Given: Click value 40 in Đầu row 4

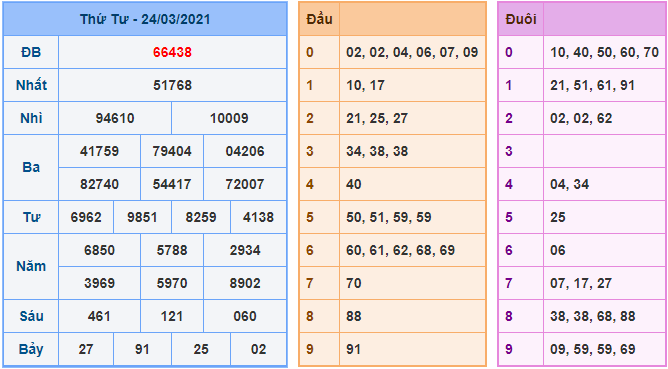Looking at the screenshot, I should pyautogui.click(x=354, y=184).
